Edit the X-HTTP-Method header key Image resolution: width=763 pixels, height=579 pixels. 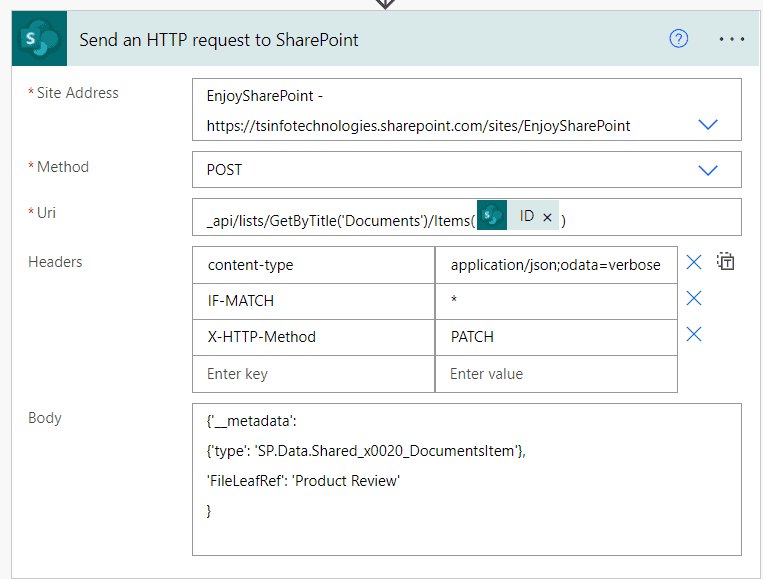(x=313, y=337)
